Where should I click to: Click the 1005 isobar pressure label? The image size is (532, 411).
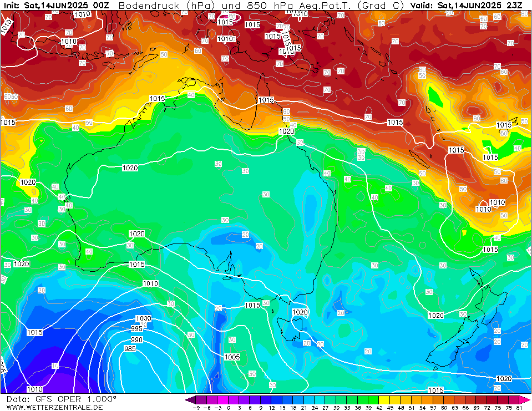(x=232, y=357)
